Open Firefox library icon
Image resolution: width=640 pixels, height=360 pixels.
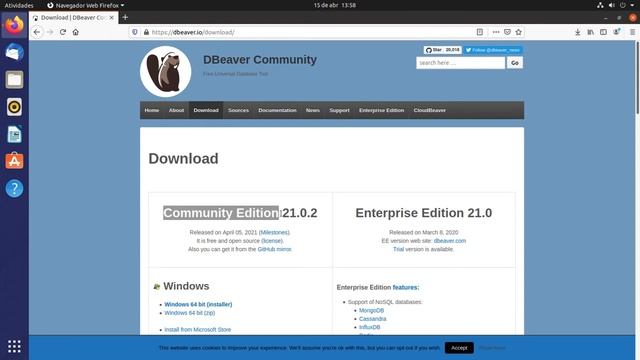coord(591,32)
